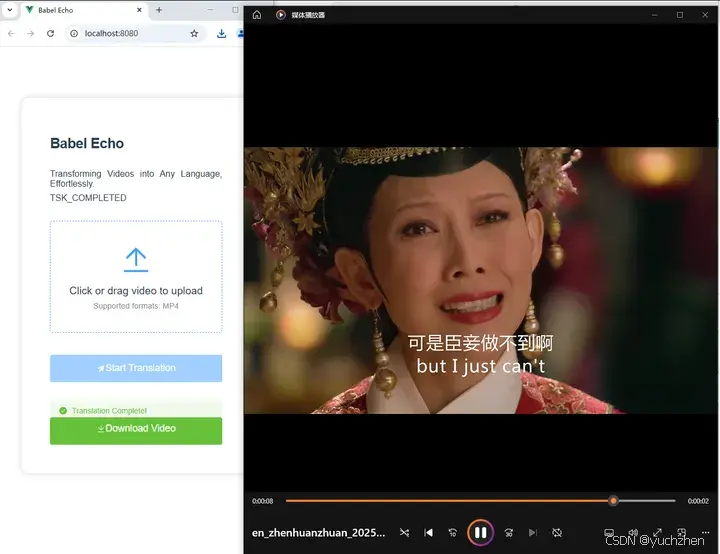Go forward in the browser
Viewport: 720px width, 554px height.
click(30, 34)
